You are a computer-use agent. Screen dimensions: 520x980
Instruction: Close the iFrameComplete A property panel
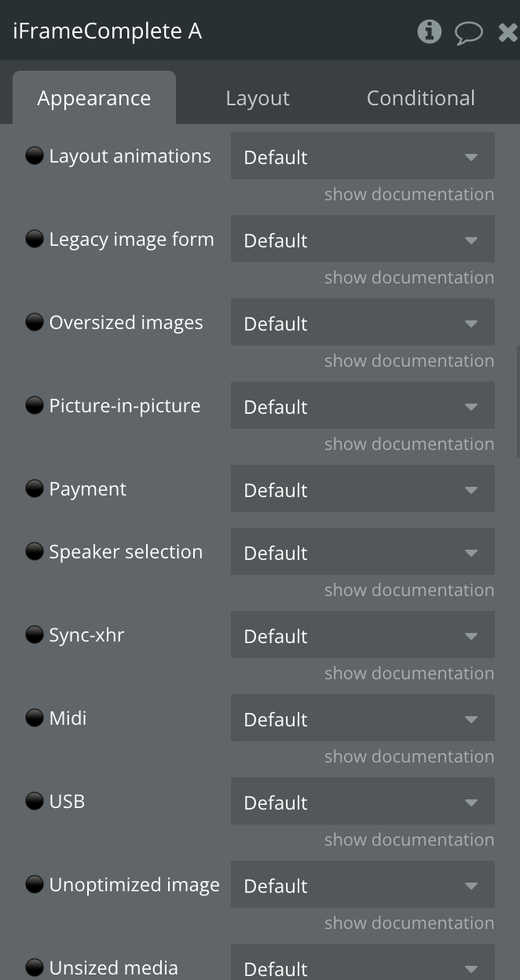508,32
